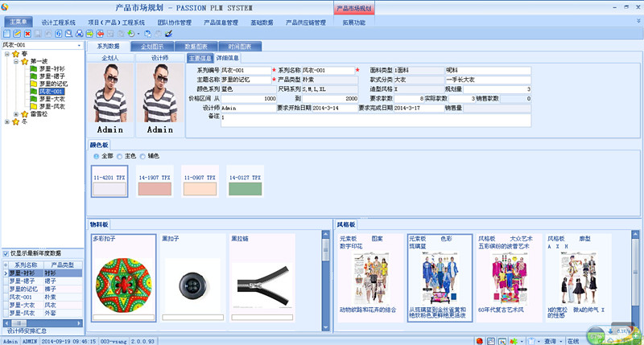Screen dimensions: 644x345
Task: Click the shirt status bar icon
Action: point(530,341)
